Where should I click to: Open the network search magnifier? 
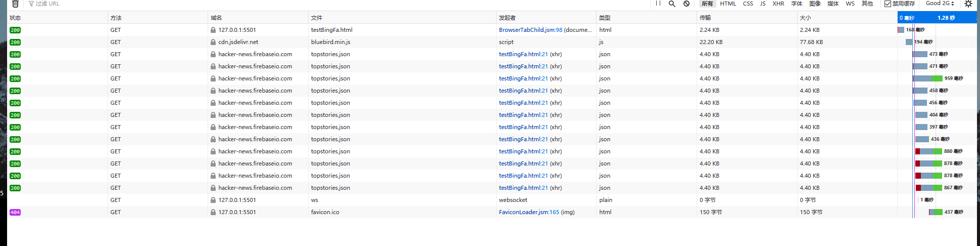(672, 4)
